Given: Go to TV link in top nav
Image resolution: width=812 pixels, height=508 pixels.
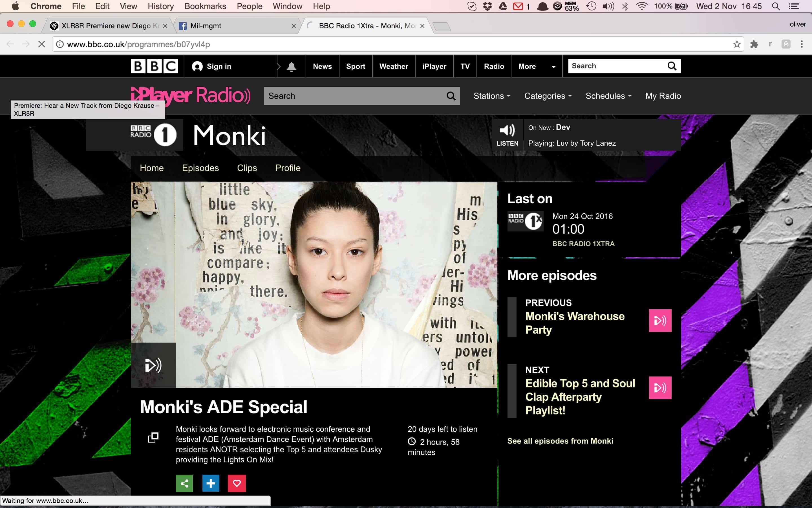Looking at the screenshot, I should (x=465, y=67).
